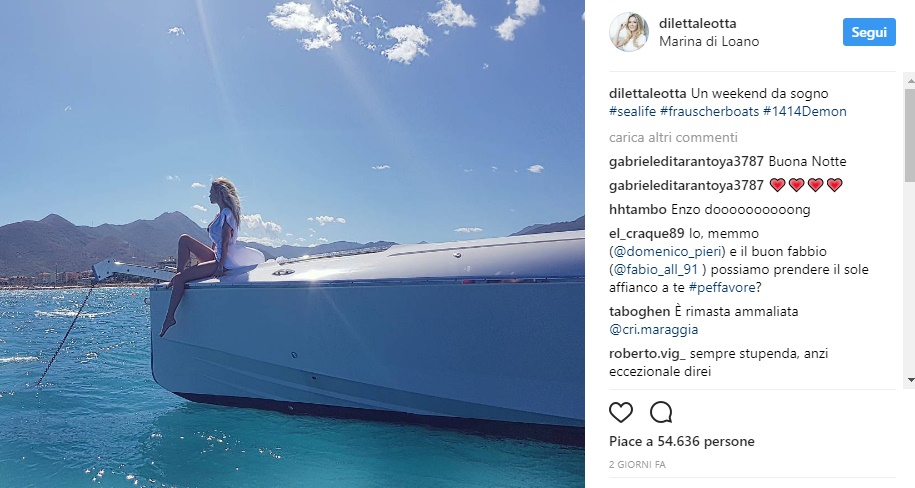Follow the account with Segui button
915x488 pixels.
(869, 32)
